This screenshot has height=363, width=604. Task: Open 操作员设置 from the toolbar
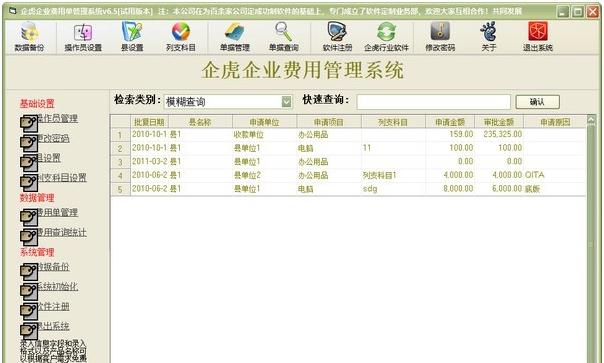point(83,36)
